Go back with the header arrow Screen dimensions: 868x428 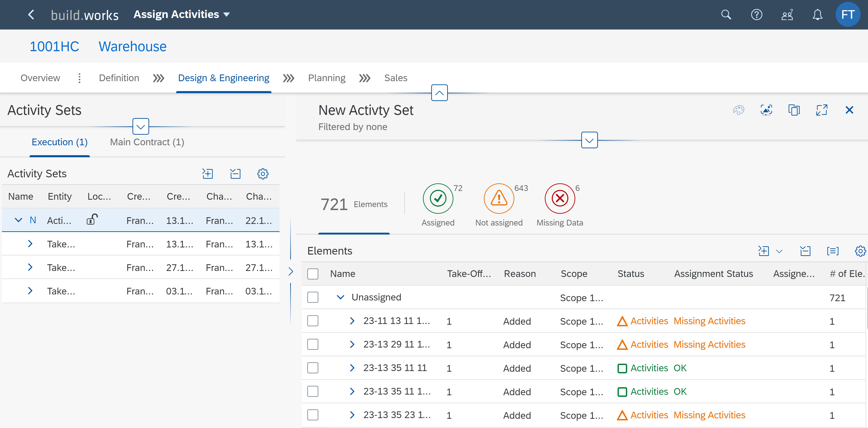[x=31, y=15]
